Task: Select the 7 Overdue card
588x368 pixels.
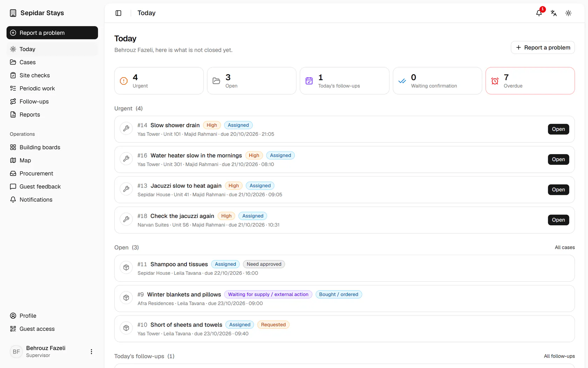Action: coord(530,81)
